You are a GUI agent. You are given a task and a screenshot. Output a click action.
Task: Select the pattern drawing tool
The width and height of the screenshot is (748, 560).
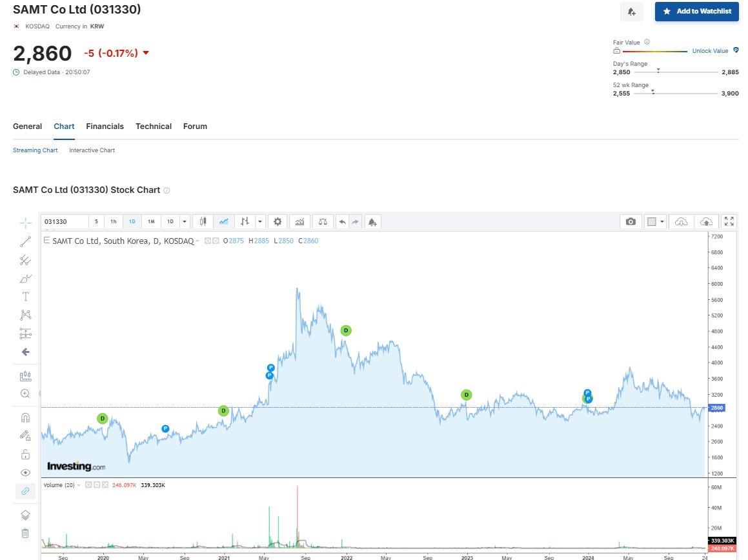click(25, 315)
